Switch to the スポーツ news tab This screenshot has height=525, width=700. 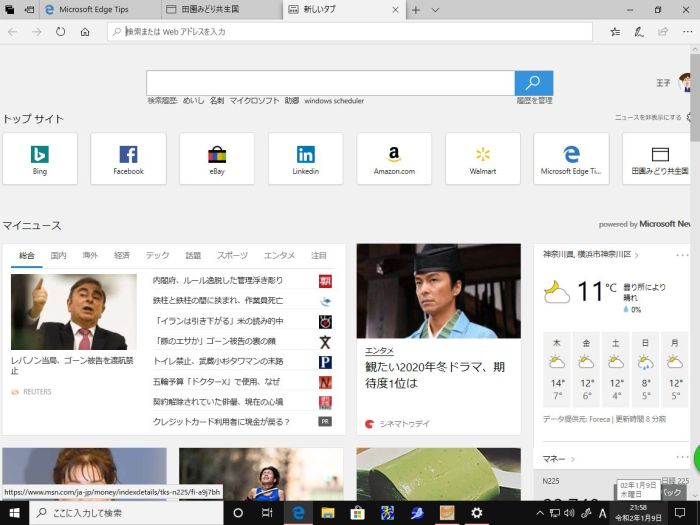(232, 256)
